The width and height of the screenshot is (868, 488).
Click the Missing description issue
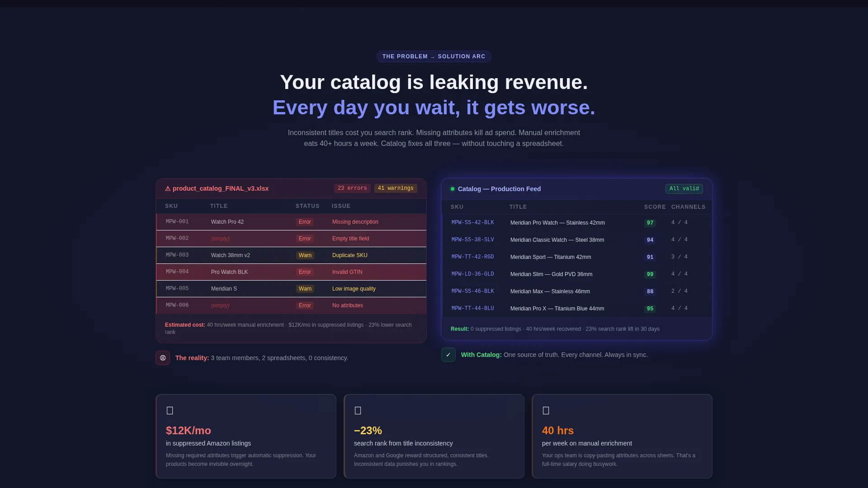pyautogui.click(x=355, y=222)
